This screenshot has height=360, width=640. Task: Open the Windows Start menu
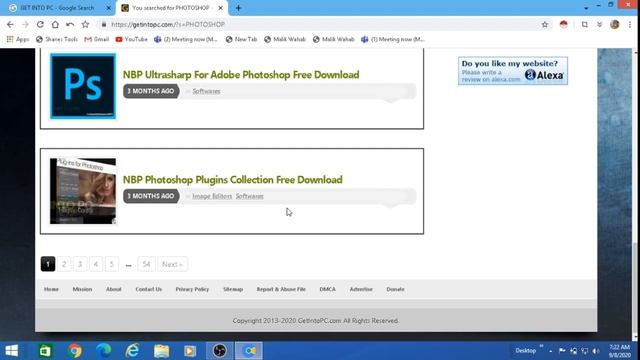(12, 351)
